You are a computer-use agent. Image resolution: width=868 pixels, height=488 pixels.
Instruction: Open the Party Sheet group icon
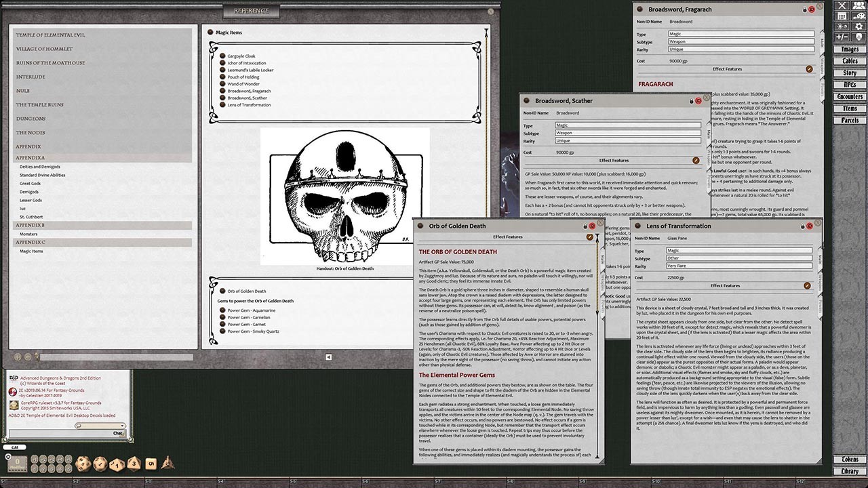pyautogui.click(x=859, y=5)
